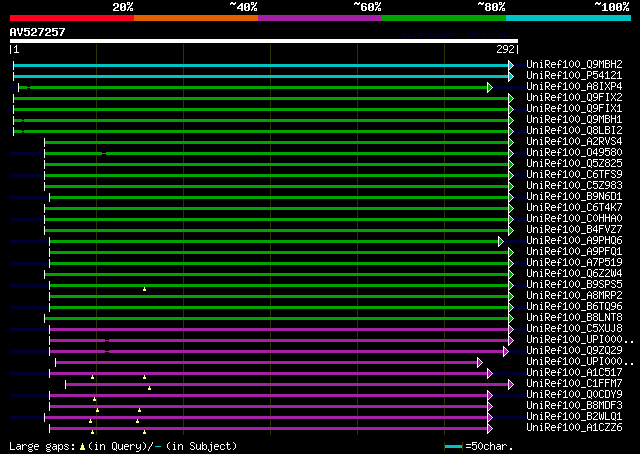Viewport: 640px width, 454px height.
Task: Select the UniRef100_C5Z983 hit label
Action: coord(574,186)
